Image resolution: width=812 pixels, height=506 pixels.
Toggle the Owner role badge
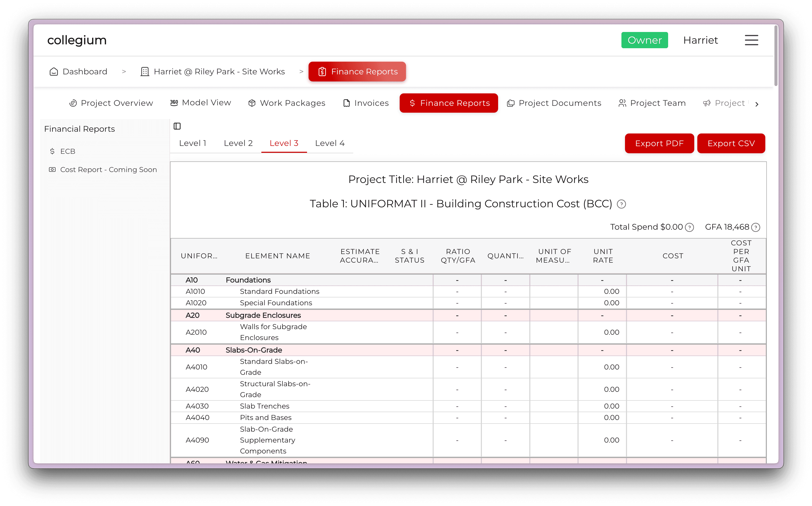[644, 40]
